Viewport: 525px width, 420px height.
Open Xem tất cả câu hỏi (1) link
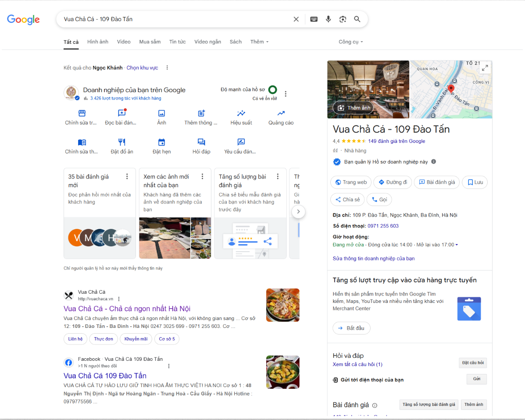point(357,364)
